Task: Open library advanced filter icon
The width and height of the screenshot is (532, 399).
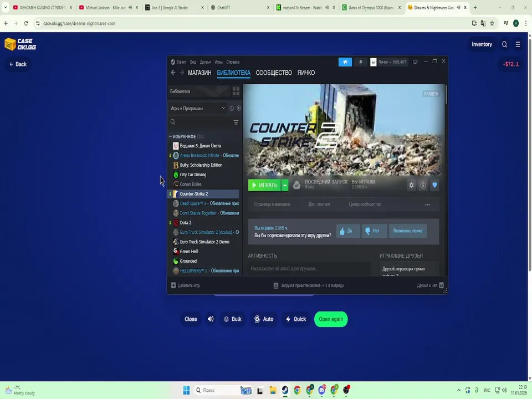Action: pos(236,122)
